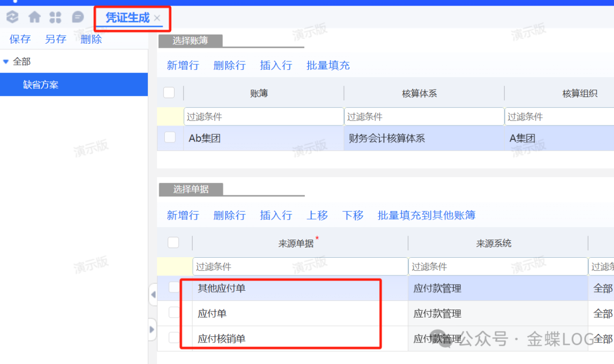Close the 凭证生成 tab

coord(157,18)
